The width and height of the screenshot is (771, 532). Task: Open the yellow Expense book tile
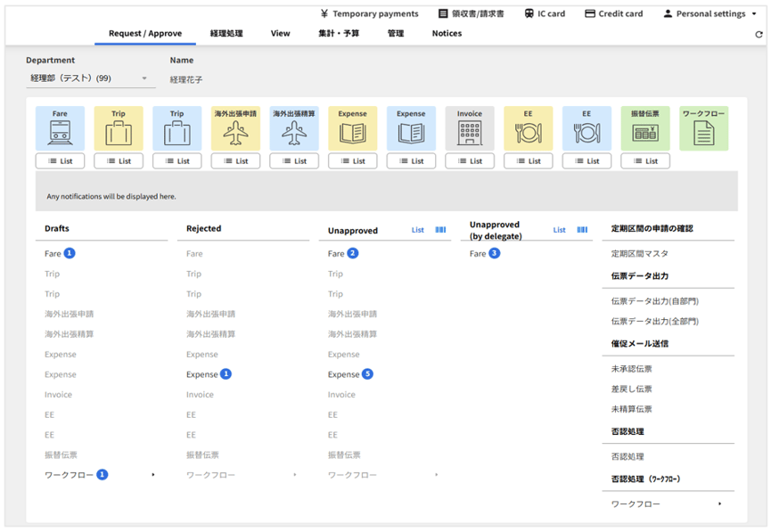(353, 128)
